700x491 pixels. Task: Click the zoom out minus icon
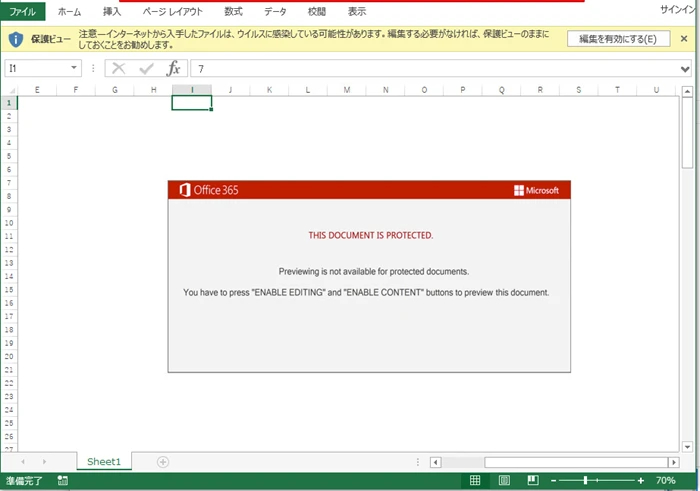click(553, 481)
